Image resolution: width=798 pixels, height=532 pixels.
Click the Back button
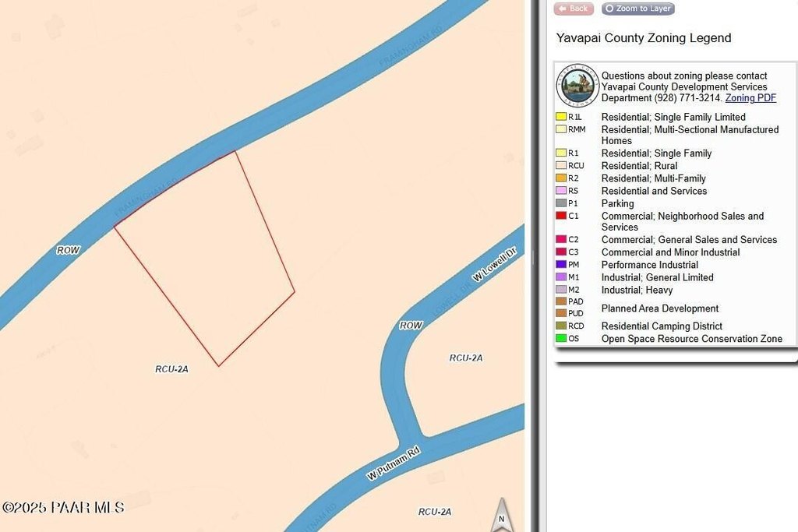point(574,9)
